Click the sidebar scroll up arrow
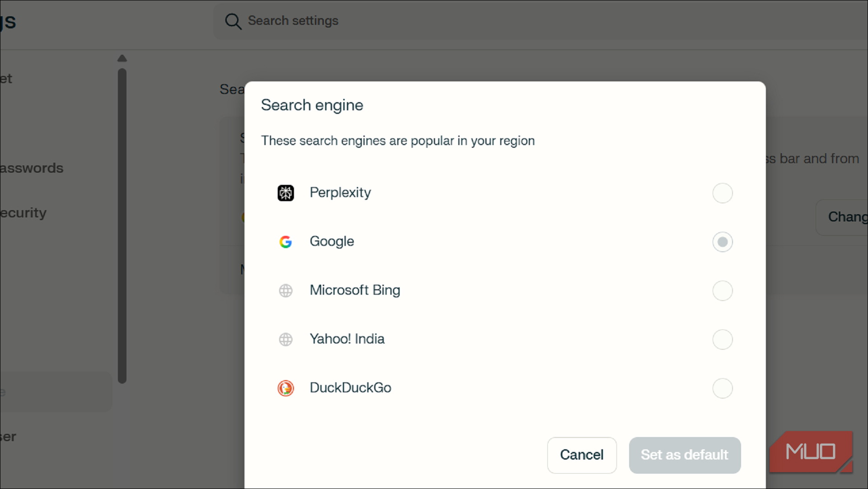This screenshot has height=489, width=868. [x=122, y=58]
